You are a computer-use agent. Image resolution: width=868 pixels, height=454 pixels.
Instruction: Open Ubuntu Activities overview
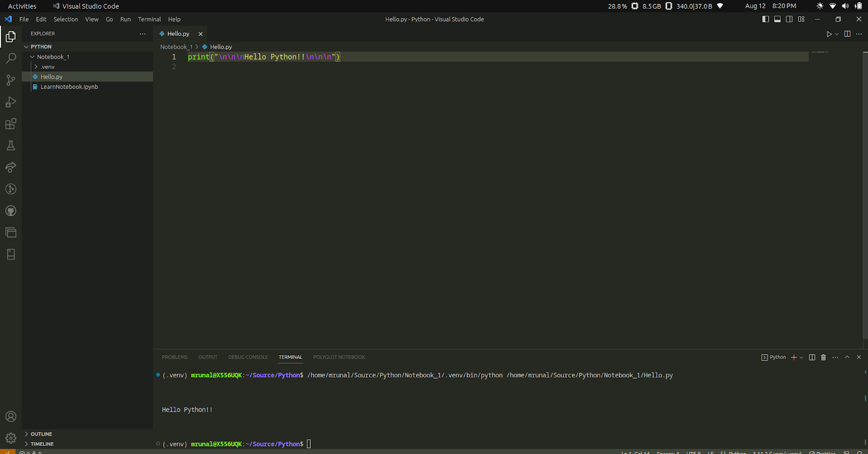(22, 6)
